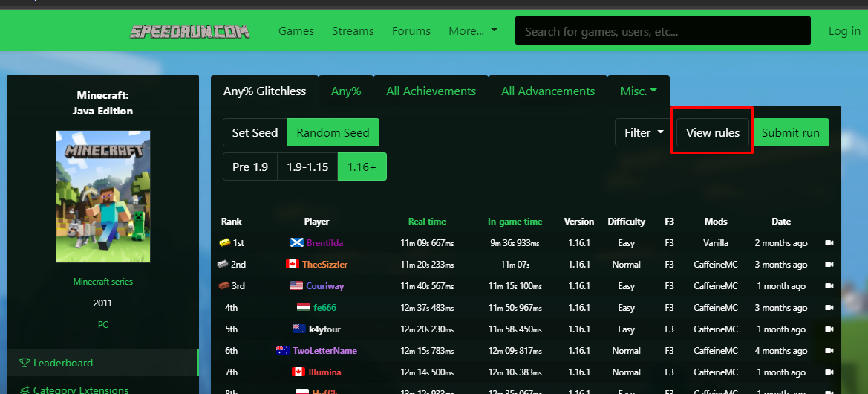Click Vanilla in the Mods column

coord(716,242)
